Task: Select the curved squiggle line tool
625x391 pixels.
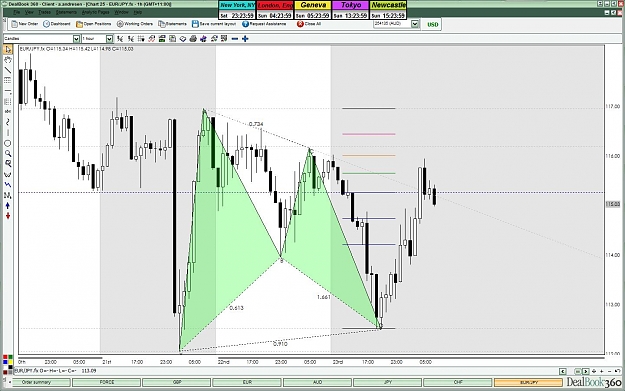Action: 8,122
